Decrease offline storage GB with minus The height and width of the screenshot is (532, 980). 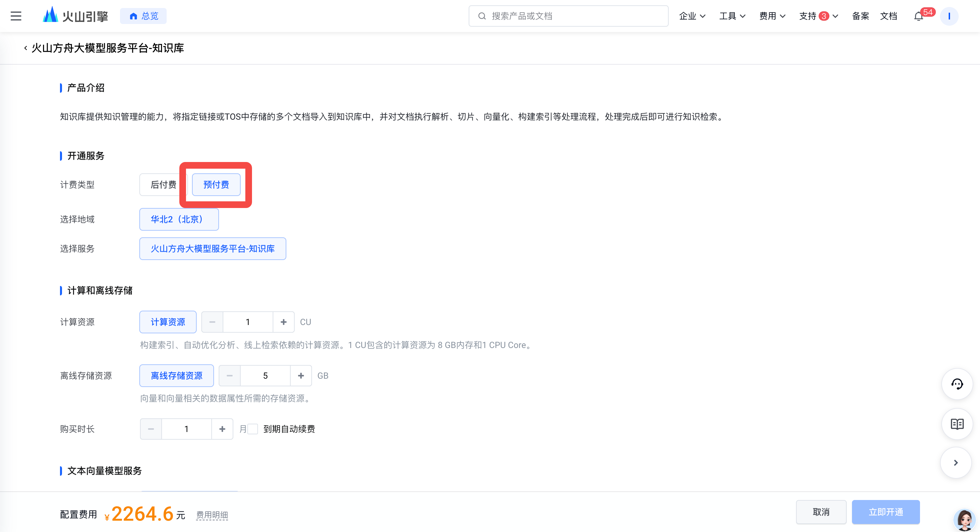coord(229,376)
